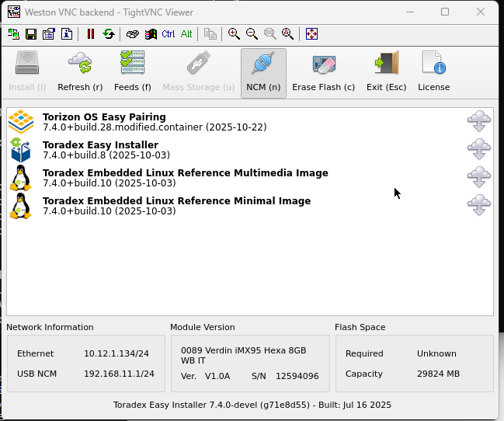504x421 pixels.
Task: Open the TightVNC connection options icon
Action: pos(49,34)
